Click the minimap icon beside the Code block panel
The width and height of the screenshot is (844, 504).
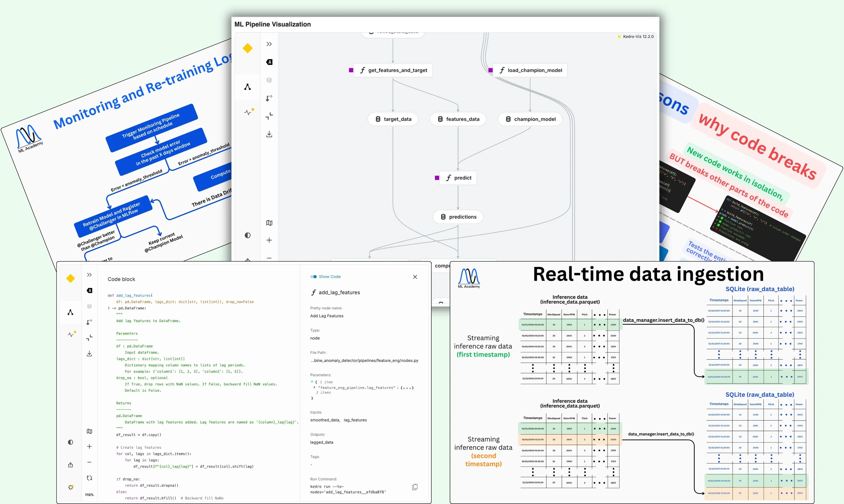[89, 431]
